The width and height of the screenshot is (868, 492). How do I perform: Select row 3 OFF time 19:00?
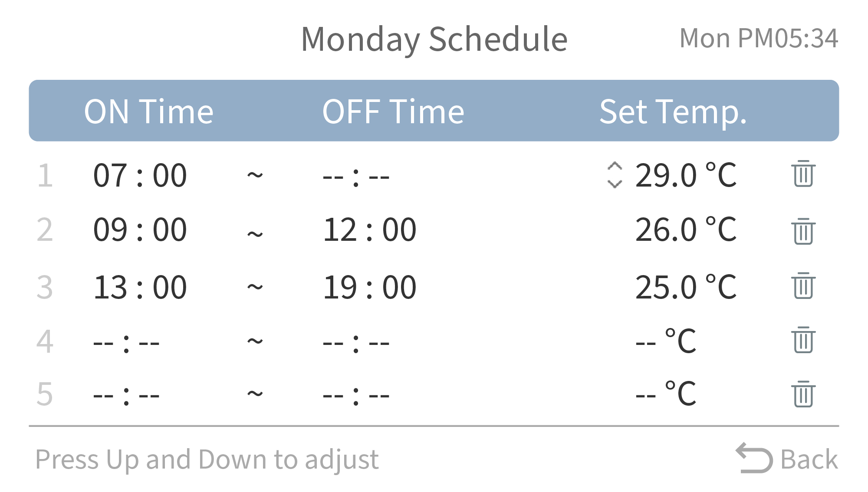click(370, 287)
